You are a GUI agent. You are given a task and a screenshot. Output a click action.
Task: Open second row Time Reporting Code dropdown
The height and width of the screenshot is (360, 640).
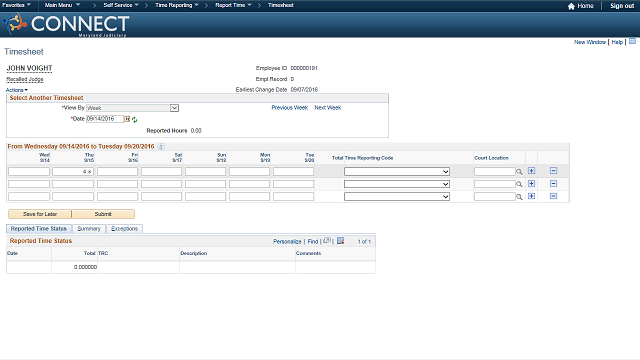(x=397, y=184)
